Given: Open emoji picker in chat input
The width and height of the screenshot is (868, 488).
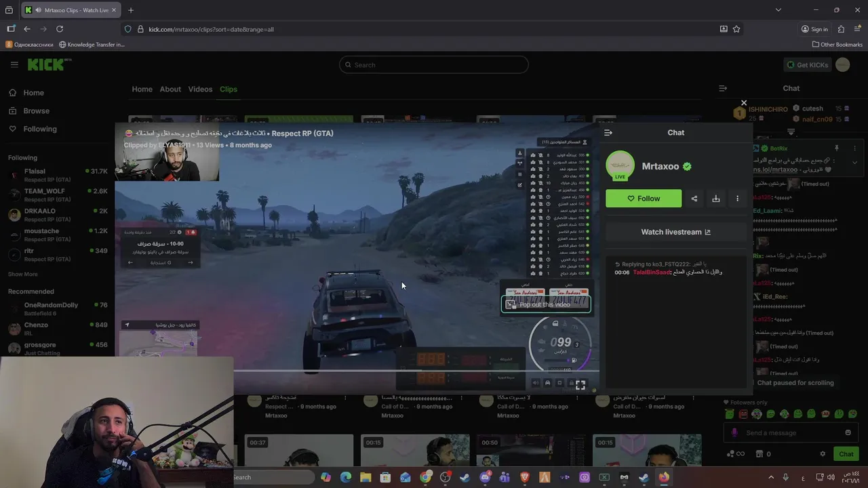Looking at the screenshot, I should [848, 432].
